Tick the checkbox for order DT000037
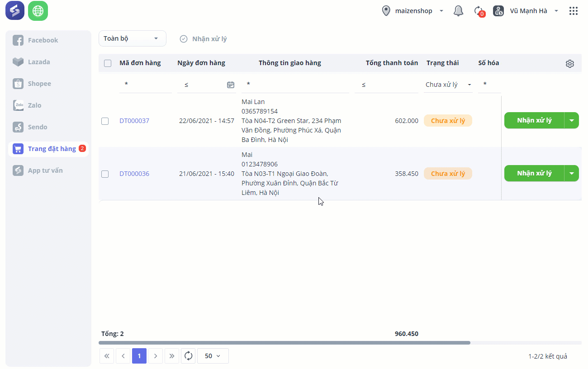This screenshot has height=369, width=588. pos(105,121)
